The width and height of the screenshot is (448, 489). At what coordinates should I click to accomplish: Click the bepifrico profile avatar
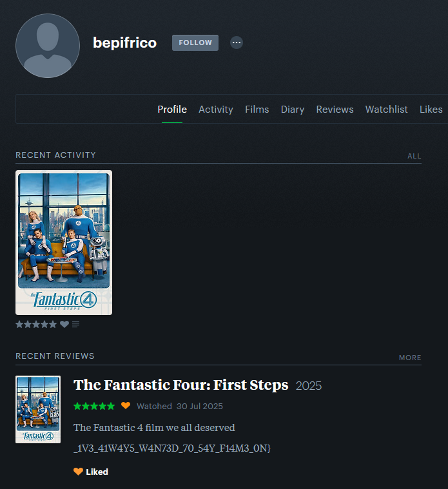(48, 45)
